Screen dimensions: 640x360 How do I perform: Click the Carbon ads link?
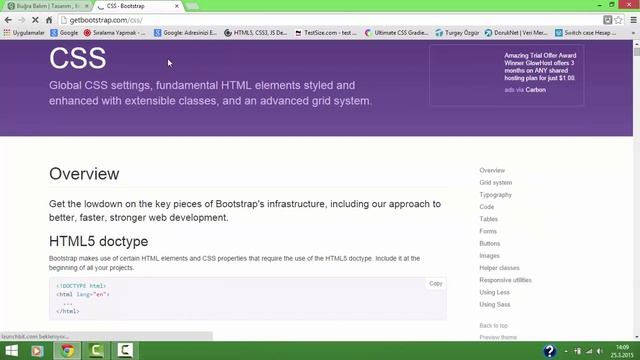coord(536,90)
